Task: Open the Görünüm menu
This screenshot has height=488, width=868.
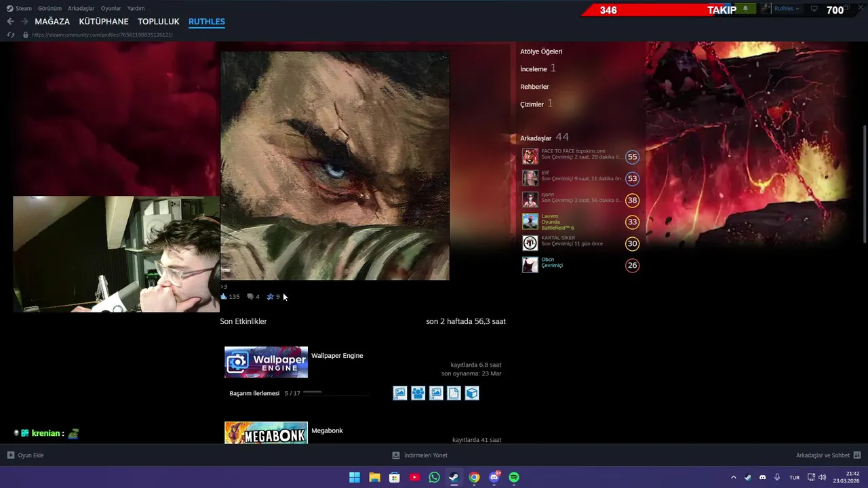Action: 50,8
